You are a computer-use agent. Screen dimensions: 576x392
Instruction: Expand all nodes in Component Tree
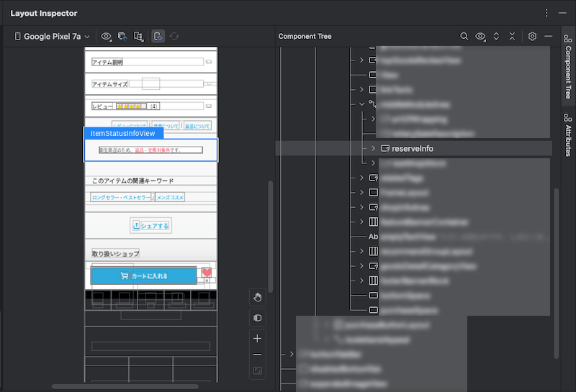(496, 37)
